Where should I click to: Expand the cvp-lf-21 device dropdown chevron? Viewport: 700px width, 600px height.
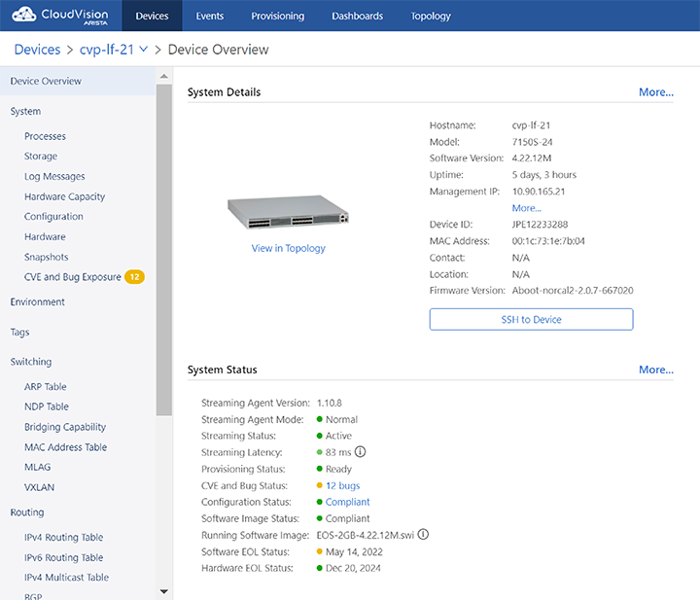(143, 49)
